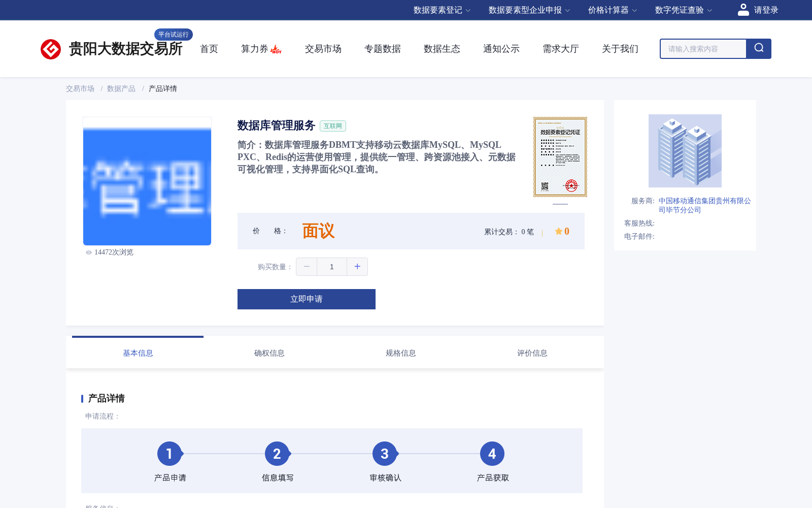Click the search magnifier button
The image size is (812, 508).
tap(759, 49)
